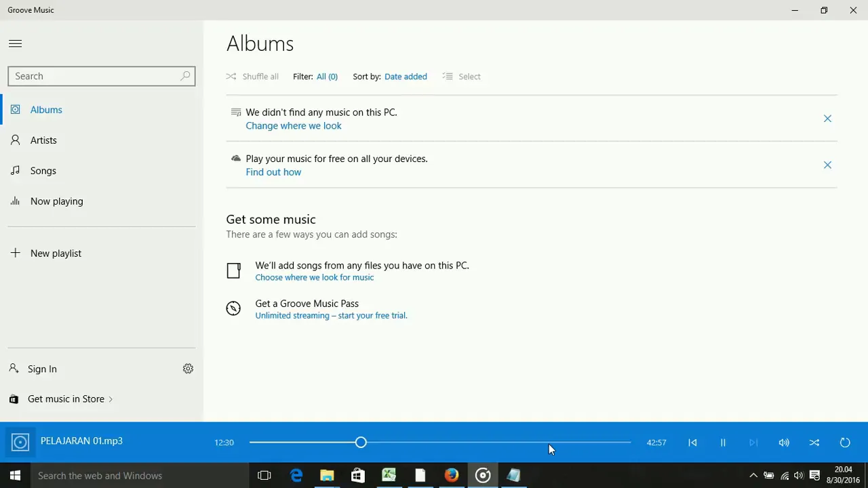Viewport: 868px width, 488px height.
Task: Click the system tray network icon
Action: coord(785,476)
